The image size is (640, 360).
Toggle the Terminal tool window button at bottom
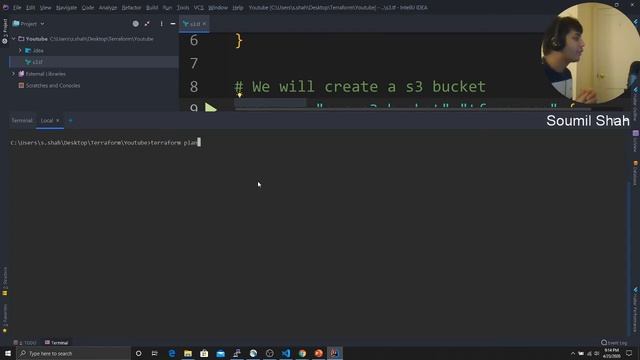(57, 342)
